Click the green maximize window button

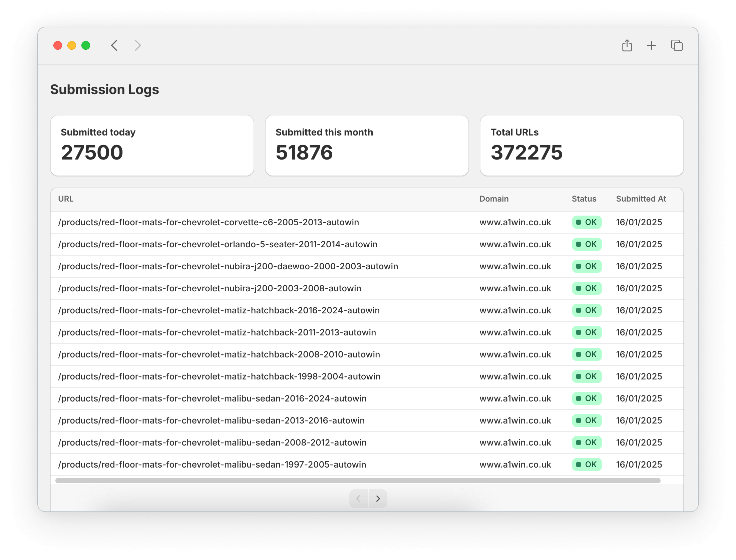coord(86,45)
